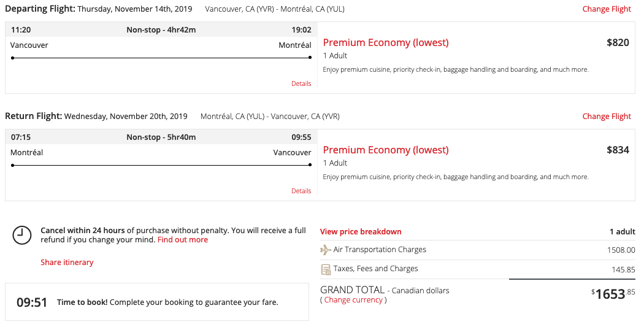Change the departing flight

[x=607, y=9]
